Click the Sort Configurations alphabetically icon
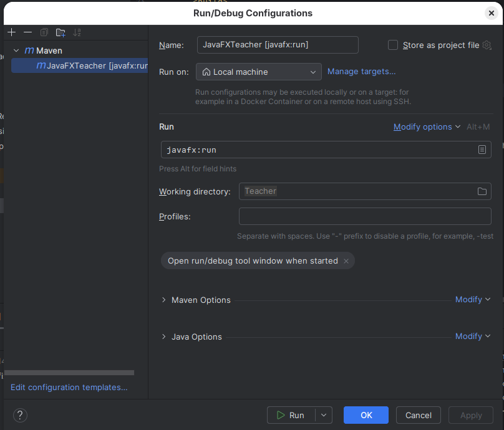This screenshot has height=430, width=504. point(77,32)
